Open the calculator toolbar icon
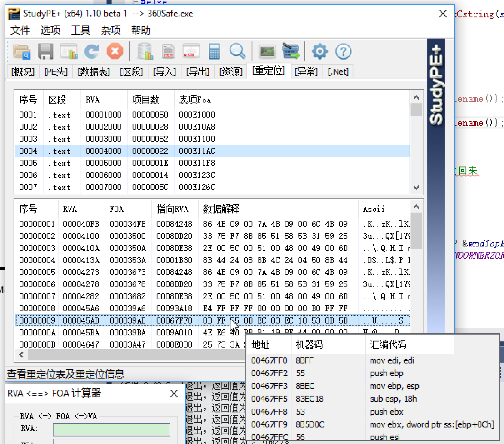 click(x=214, y=52)
